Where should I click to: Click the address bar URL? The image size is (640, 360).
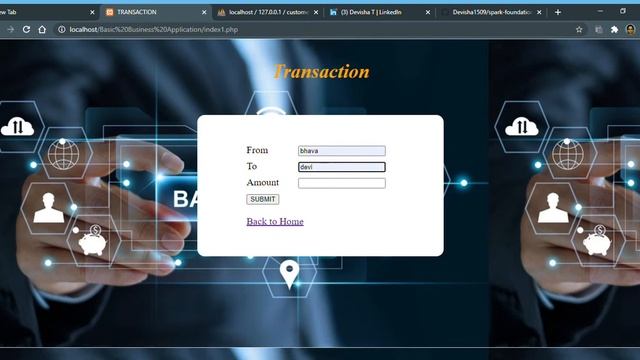click(x=153, y=29)
